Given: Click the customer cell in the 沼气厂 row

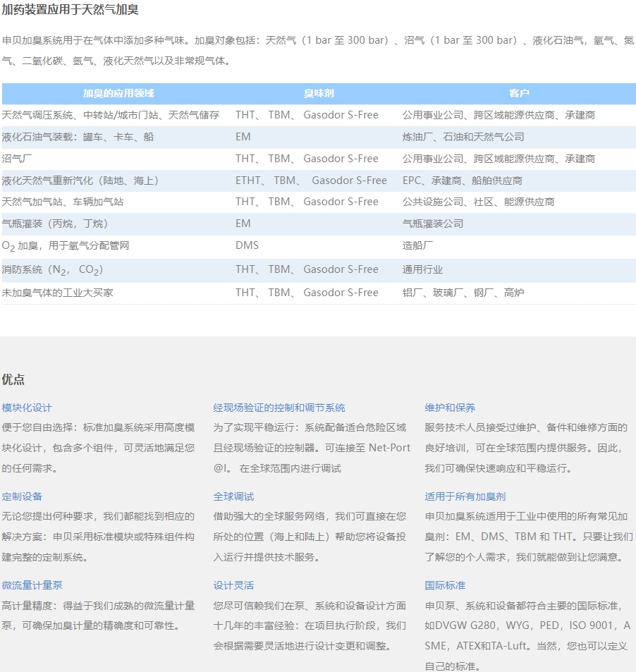Looking at the screenshot, I should (x=499, y=159).
